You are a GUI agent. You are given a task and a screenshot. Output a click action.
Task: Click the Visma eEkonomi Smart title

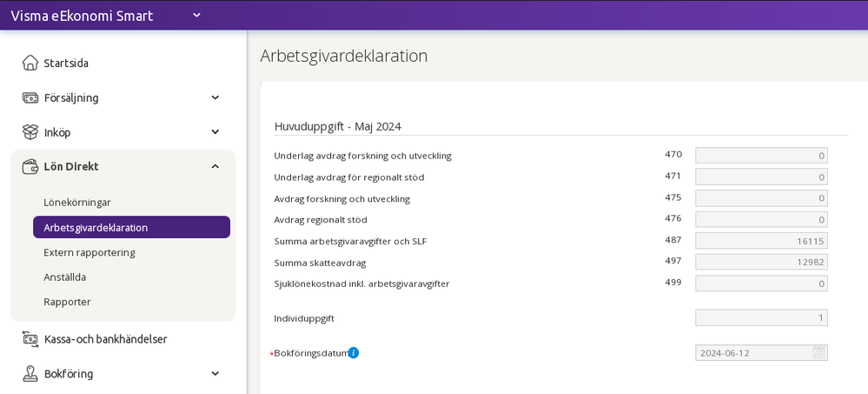click(82, 16)
